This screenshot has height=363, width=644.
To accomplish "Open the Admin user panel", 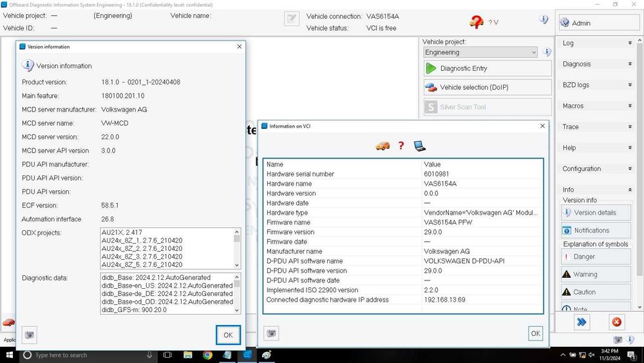I will point(599,23).
